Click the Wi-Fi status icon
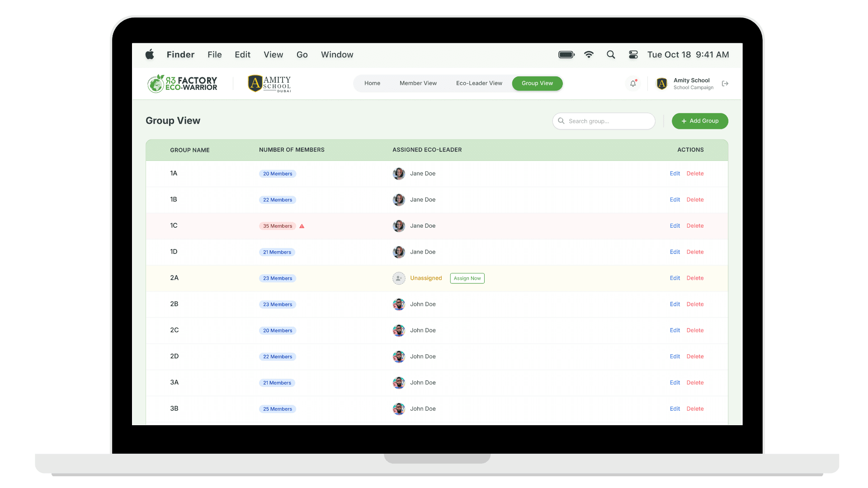Image resolution: width=868 pixels, height=488 pixels. (589, 55)
